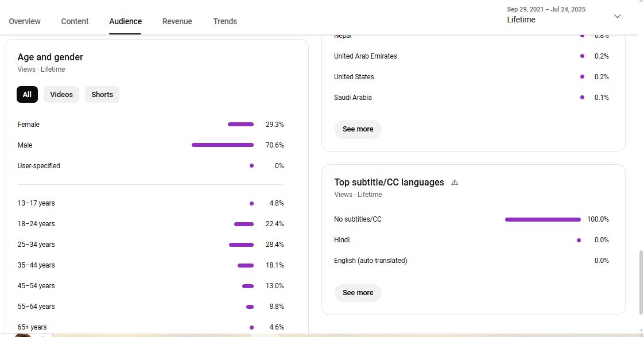This screenshot has height=337, width=644.
Task: Click the Hindi subtitle data dot
Action: [x=579, y=240]
